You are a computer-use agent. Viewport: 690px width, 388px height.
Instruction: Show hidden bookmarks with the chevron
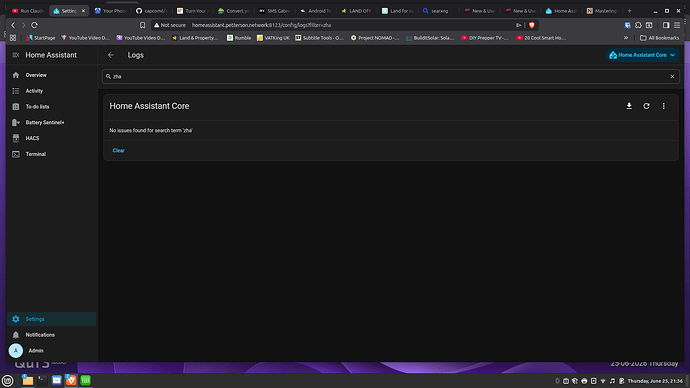626,38
